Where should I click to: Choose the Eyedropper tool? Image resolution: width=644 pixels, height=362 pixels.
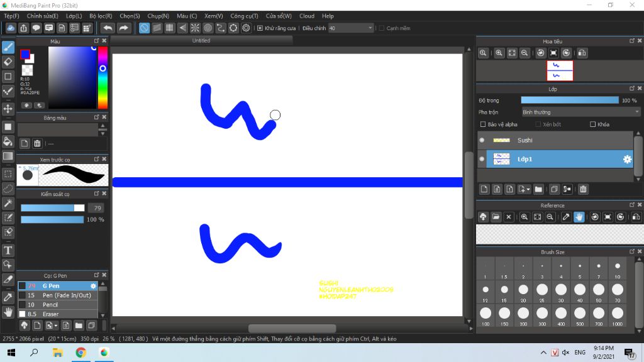[8, 297]
